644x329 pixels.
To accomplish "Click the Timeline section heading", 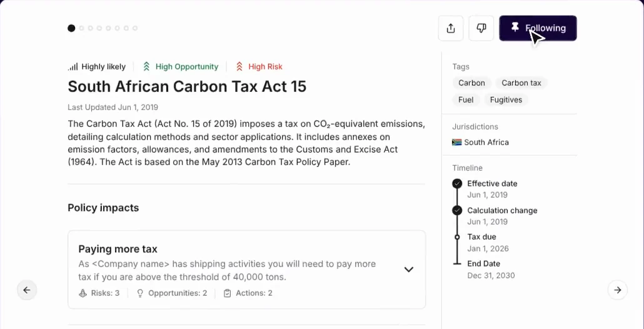I will point(468,168).
